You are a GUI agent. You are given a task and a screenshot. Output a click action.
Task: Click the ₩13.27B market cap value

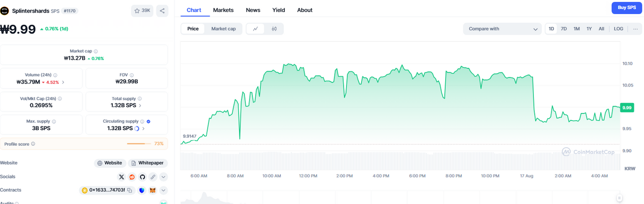74,58
